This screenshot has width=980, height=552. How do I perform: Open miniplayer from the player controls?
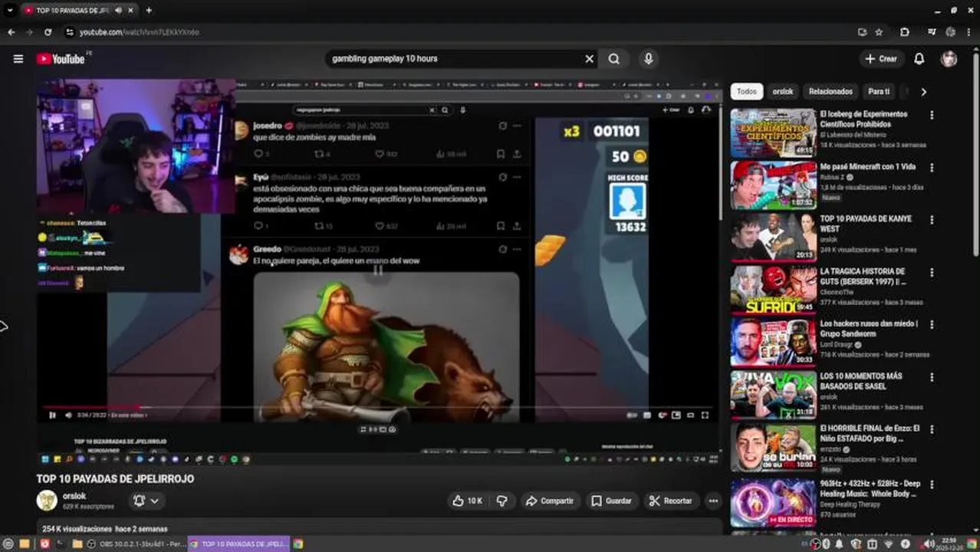(x=676, y=416)
